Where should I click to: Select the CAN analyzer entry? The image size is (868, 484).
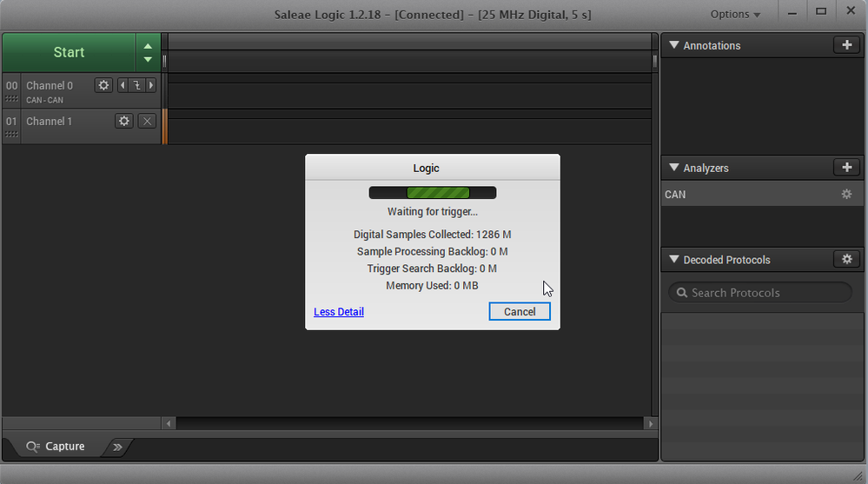tap(762, 194)
